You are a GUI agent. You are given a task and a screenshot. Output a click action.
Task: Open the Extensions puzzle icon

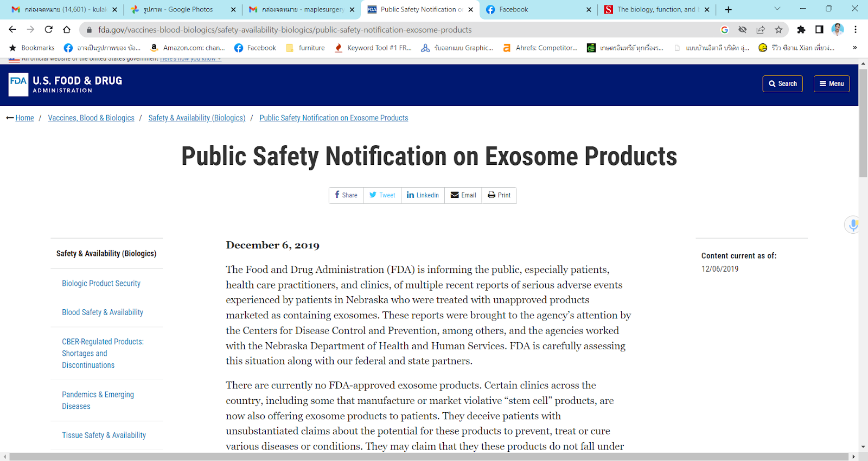point(801,30)
